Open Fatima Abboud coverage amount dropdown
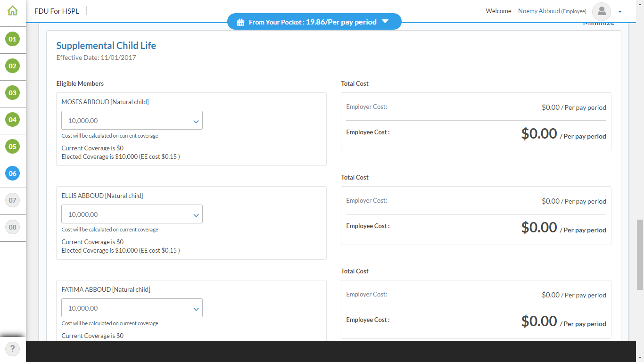Image resolution: width=644 pixels, height=362 pixels. point(132,308)
